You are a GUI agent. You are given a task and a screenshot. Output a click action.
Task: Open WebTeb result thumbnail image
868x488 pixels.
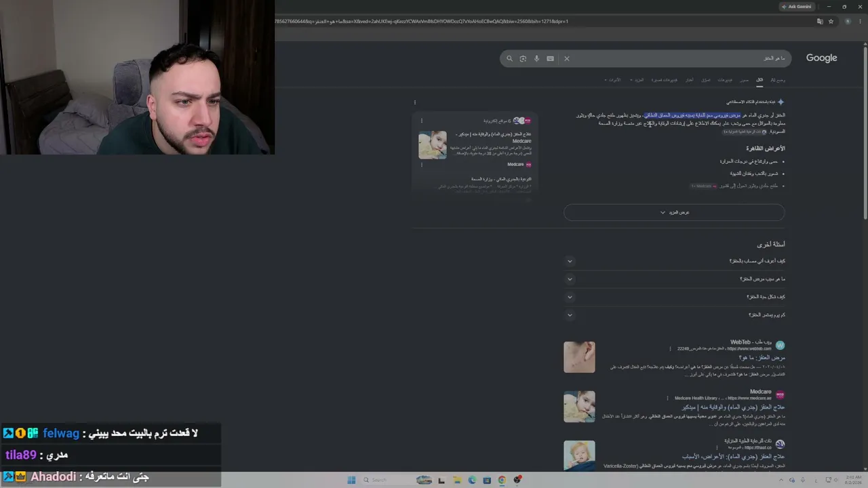(579, 357)
